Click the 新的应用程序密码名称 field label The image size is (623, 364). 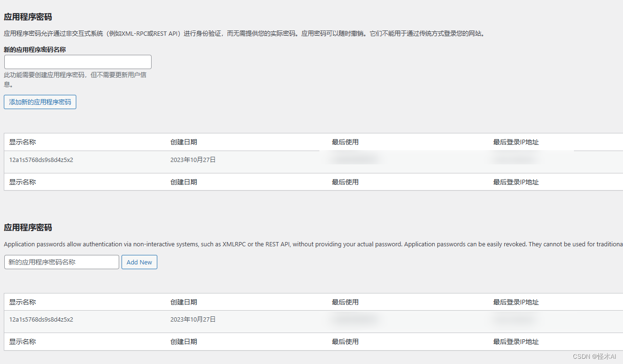pos(35,49)
